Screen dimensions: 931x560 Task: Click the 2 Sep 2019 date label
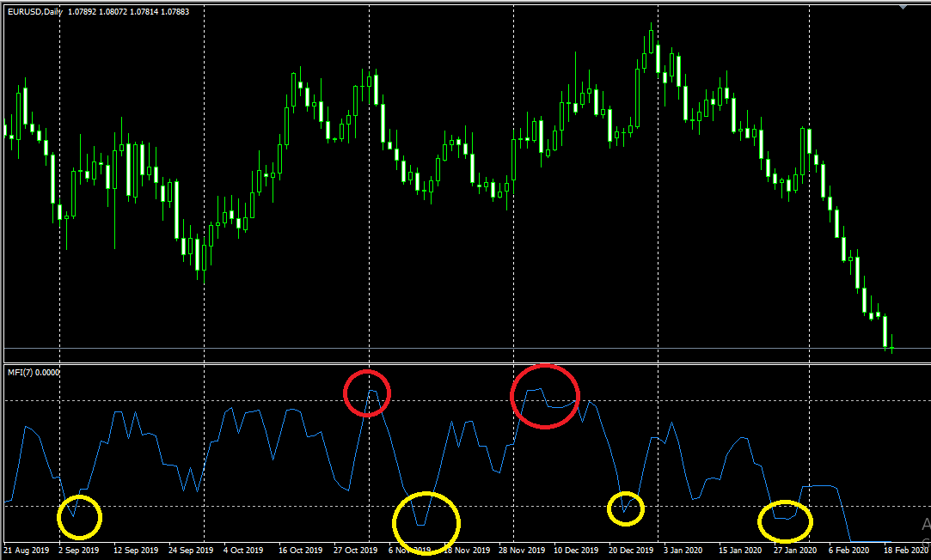[79, 551]
